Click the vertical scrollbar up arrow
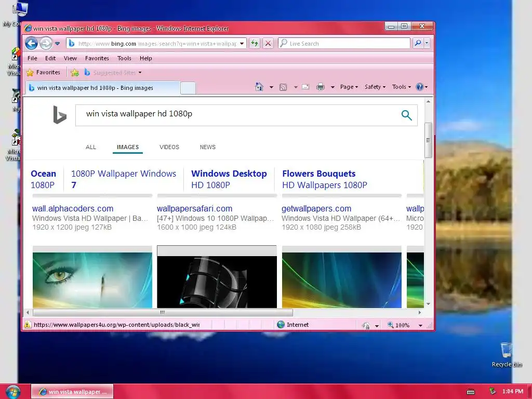This screenshot has width=532, height=399. click(x=429, y=101)
